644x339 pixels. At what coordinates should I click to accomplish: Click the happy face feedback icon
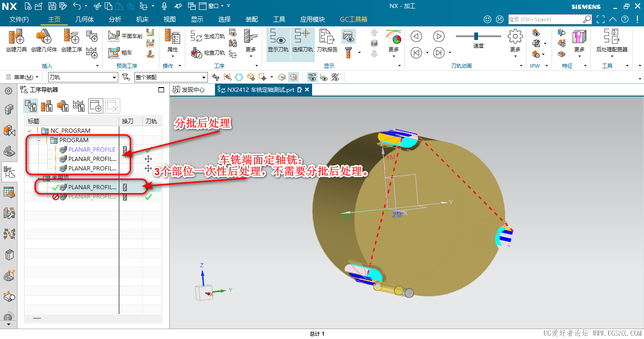coord(488,19)
